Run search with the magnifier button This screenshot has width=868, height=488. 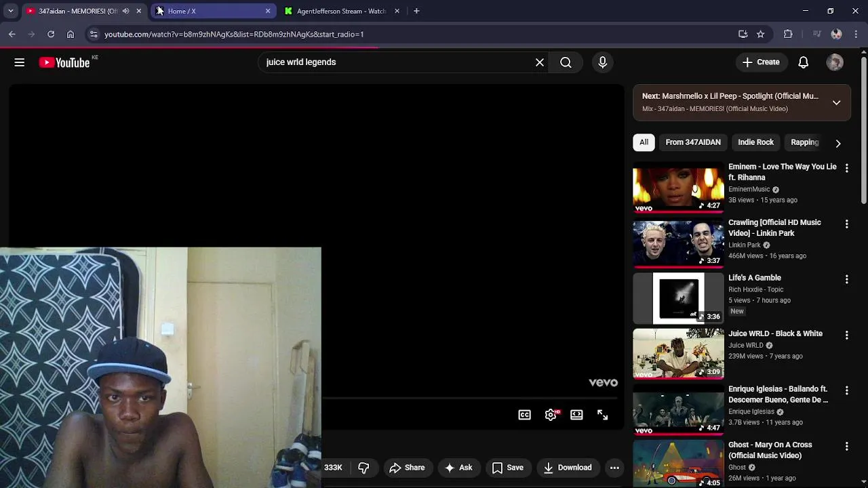coord(566,62)
